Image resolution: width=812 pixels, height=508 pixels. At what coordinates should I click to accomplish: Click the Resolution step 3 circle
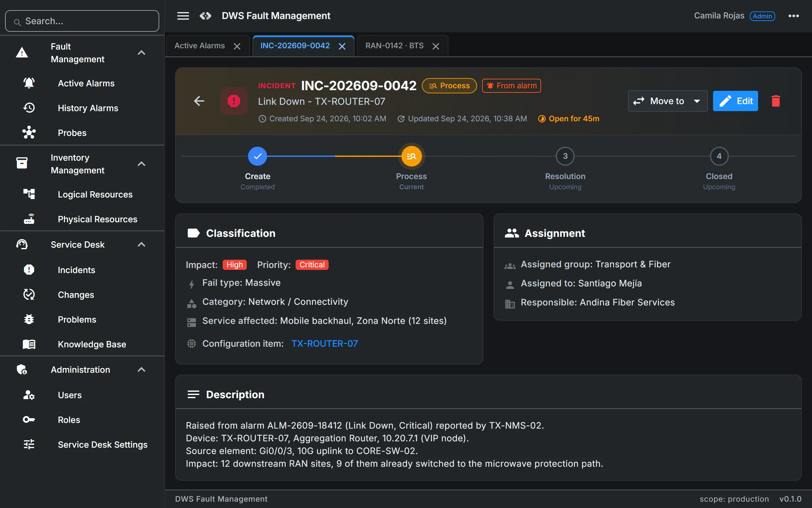pyautogui.click(x=565, y=156)
